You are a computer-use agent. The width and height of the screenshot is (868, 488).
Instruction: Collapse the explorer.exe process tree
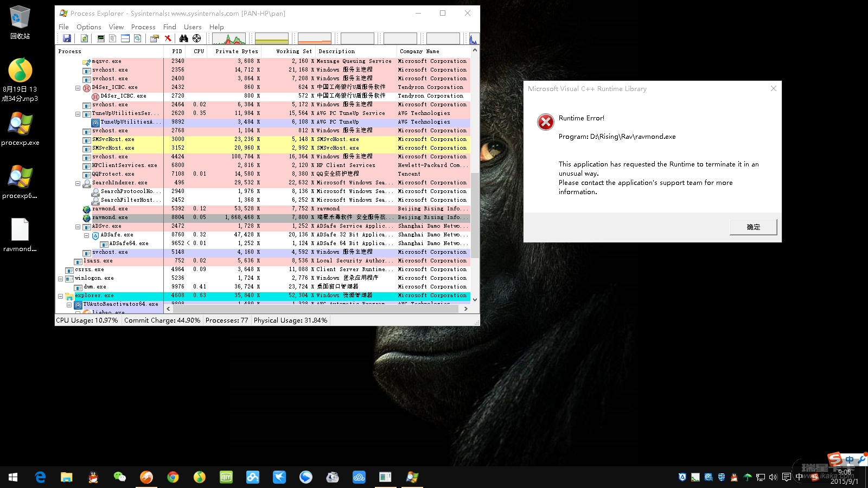60,296
